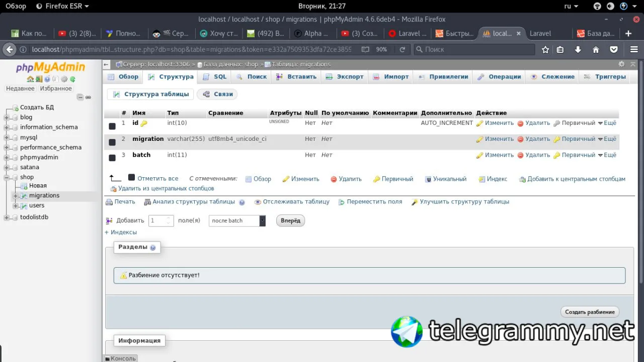Viewport: 644px width, 362px height.
Task: Open the Вставить tab
Action: click(x=297, y=77)
